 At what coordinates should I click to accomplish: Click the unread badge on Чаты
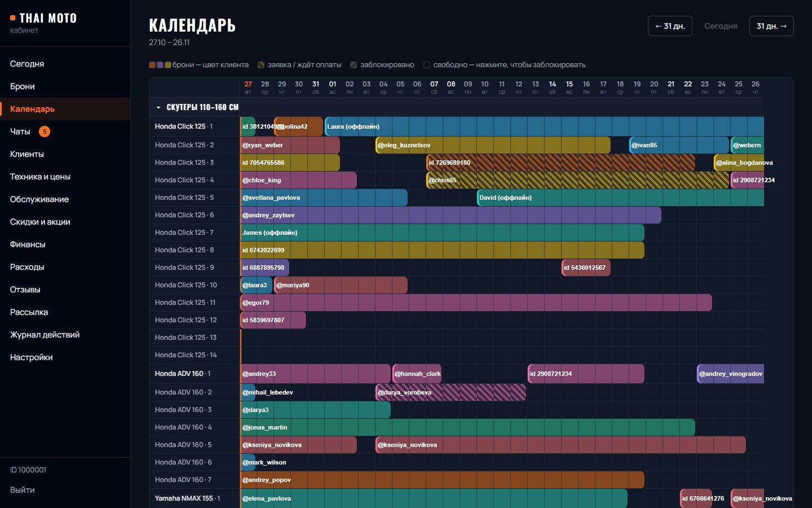(45, 132)
